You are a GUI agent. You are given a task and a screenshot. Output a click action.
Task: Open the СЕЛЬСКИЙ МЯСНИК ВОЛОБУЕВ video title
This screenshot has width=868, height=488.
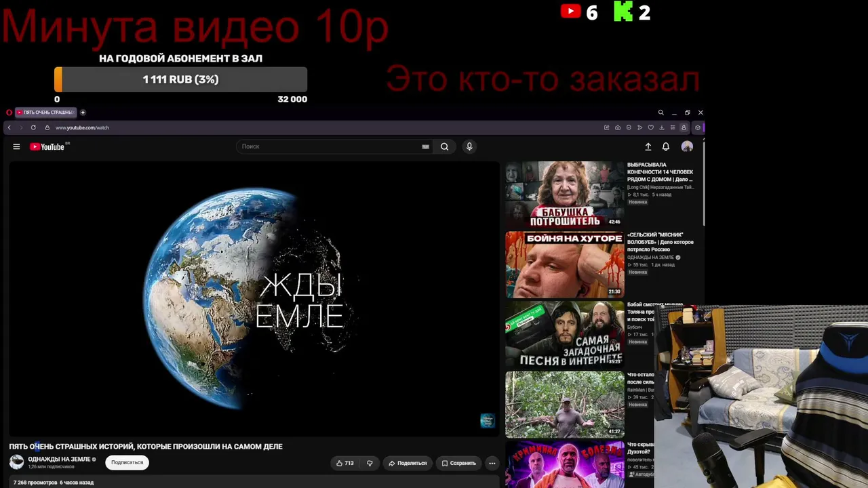660,242
